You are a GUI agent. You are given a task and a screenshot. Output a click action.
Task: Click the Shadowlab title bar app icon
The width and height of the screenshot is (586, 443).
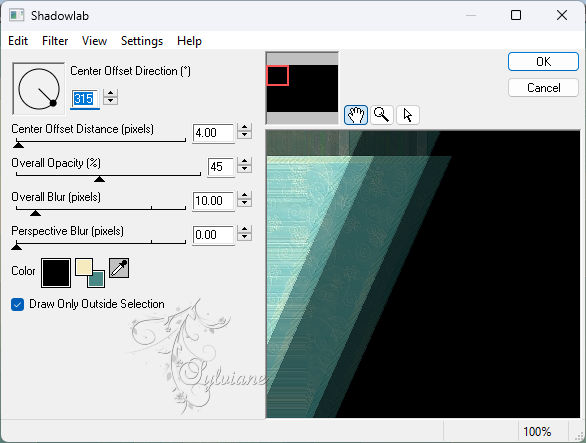pyautogui.click(x=17, y=15)
